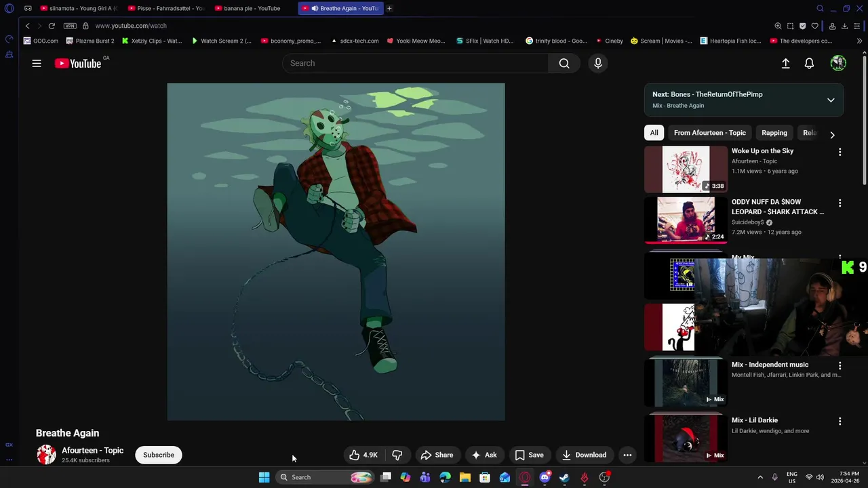
Task: Open options for ODDY NUFF DA $NOW LEOPARD
Action: 840,203
